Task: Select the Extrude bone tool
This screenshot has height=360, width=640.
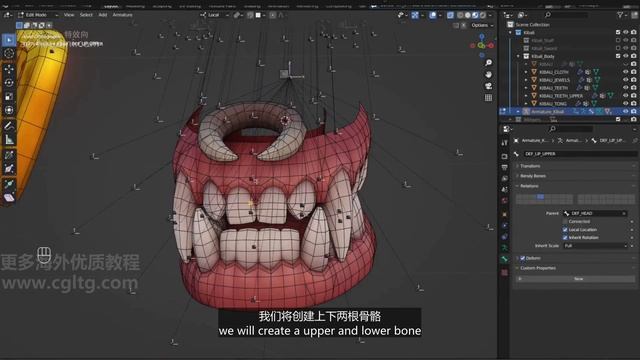Action: [x=9, y=184]
